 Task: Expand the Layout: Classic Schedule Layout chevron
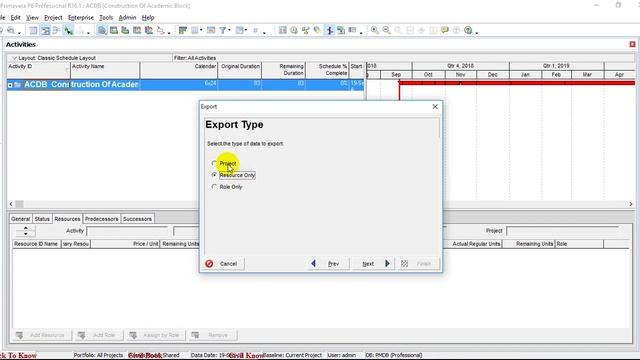[14, 58]
